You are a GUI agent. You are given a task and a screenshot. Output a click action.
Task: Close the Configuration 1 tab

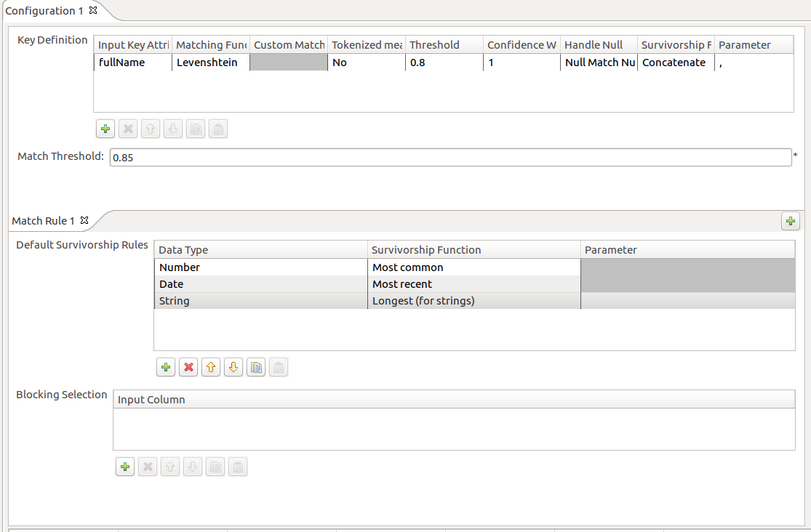(92, 11)
